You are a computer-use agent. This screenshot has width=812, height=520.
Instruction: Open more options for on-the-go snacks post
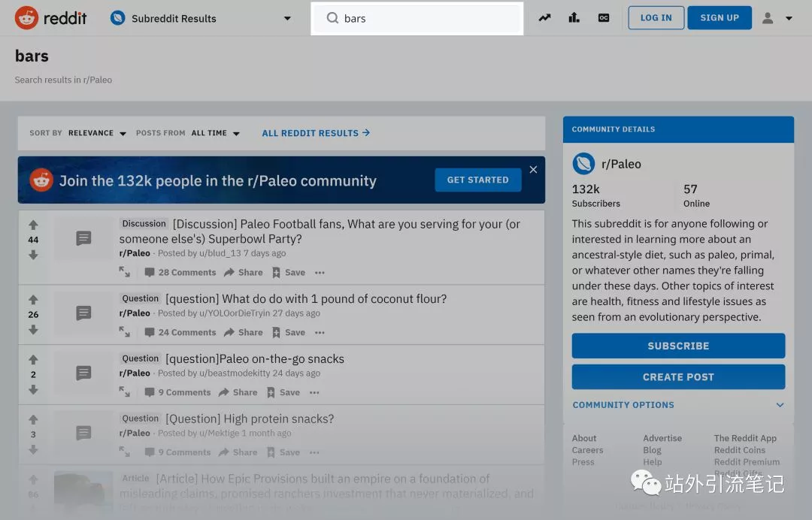[314, 393]
